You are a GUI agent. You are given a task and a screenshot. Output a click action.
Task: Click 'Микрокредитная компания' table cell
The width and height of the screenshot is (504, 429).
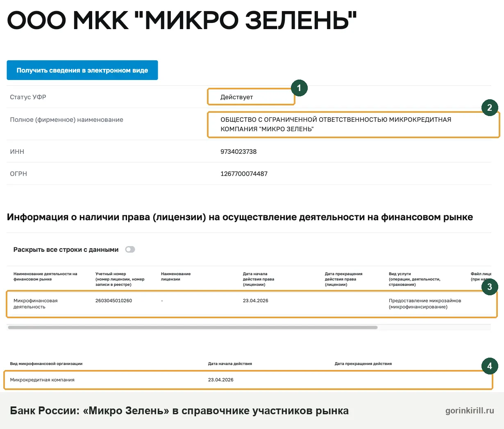(x=42, y=380)
